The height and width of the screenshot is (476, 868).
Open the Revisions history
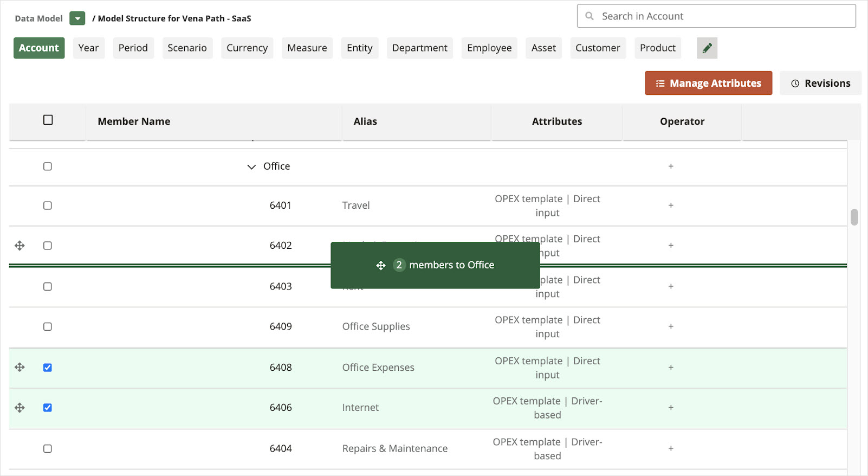(820, 83)
